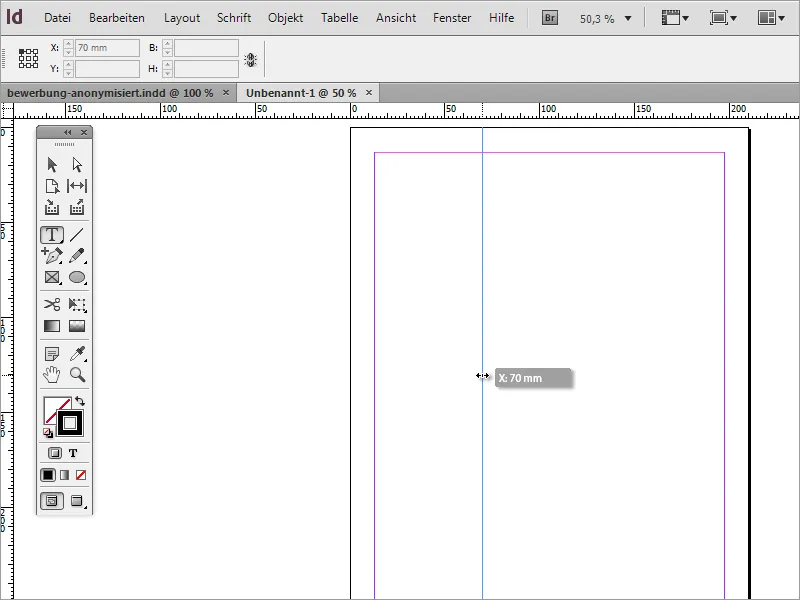
Task: Select the Content Placer tool
Action: click(77, 207)
